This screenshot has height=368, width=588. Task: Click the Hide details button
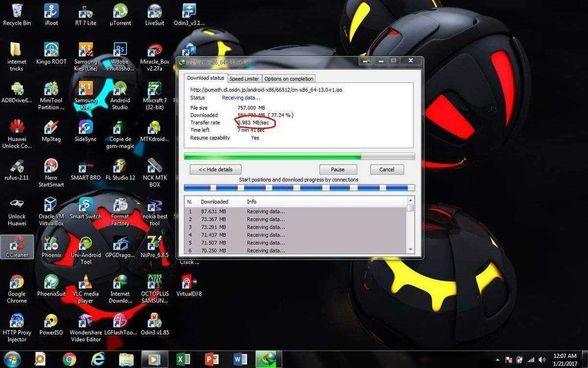point(216,169)
